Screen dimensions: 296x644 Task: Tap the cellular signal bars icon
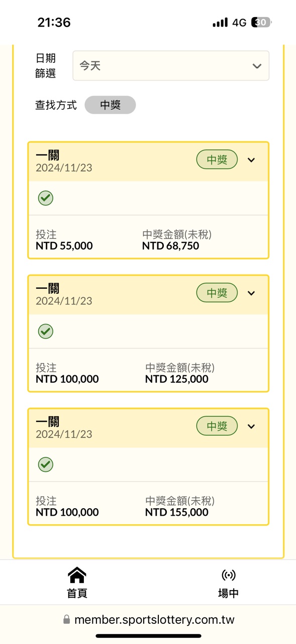pyautogui.click(x=220, y=23)
